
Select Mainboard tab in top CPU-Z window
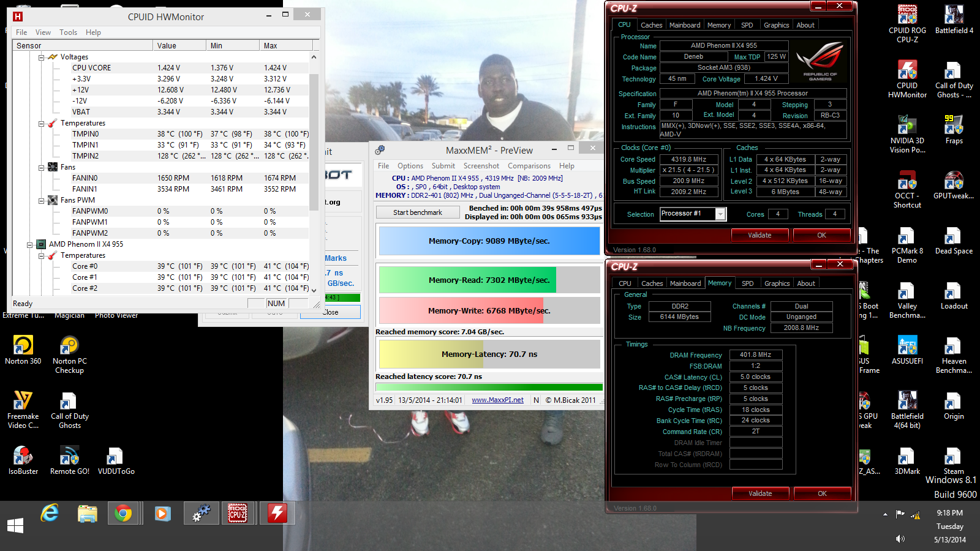(685, 25)
